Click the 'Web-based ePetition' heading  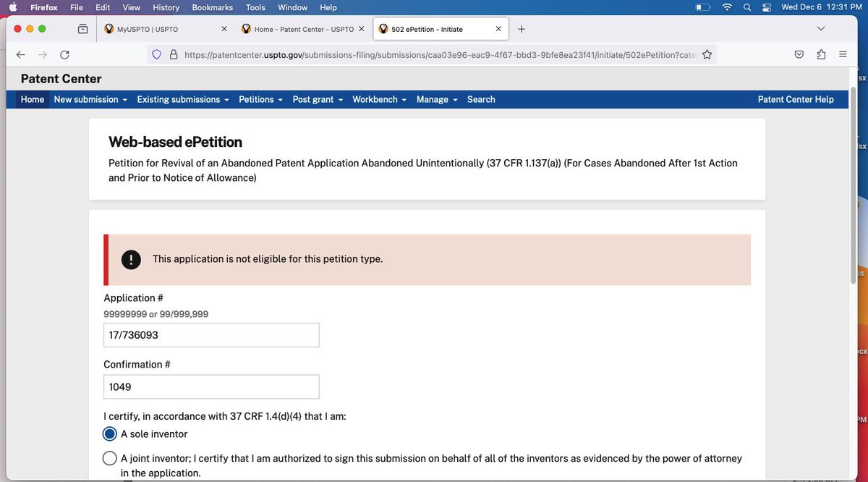point(175,142)
